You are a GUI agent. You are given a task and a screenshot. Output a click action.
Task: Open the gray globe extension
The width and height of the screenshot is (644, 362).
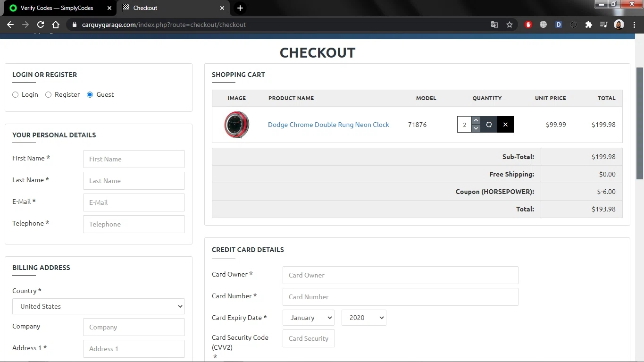click(x=544, y=25)
